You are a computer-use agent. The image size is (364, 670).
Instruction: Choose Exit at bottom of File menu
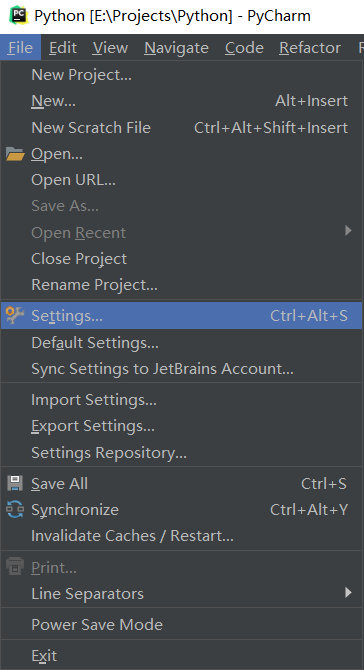pyautogui.click(x=182, y=655)
